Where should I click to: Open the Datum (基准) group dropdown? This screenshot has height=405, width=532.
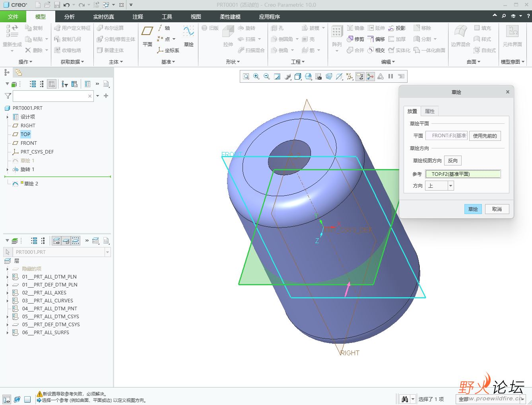[x=168, y=62]
